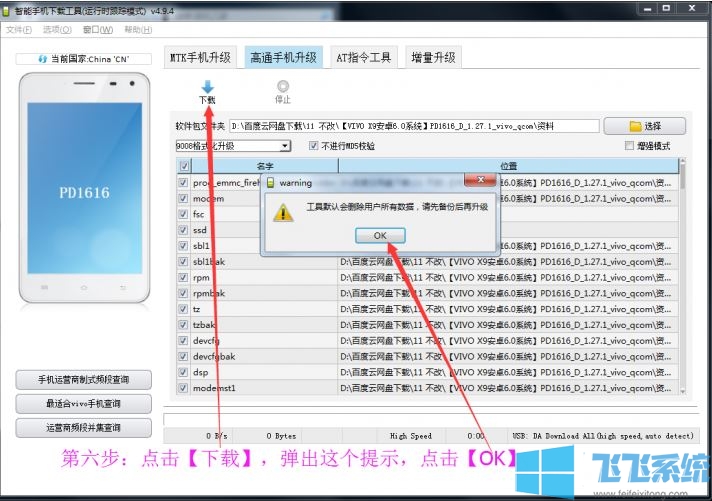The width and height of the screenshot is (712, 501).
Task: Uncheck the sbl1 row checkbox
Action: click(183, 246)
